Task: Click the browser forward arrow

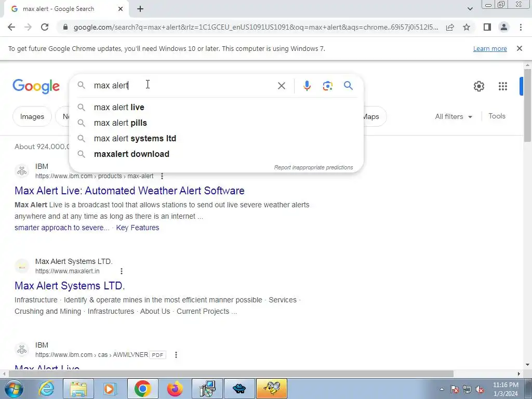Action: [x=28, y=27]
